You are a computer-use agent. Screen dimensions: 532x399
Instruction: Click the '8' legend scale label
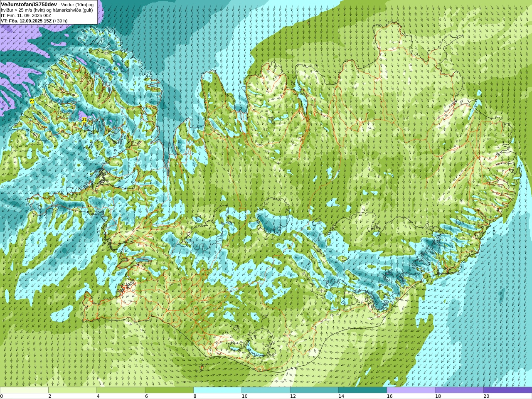[x=195, y=397]
